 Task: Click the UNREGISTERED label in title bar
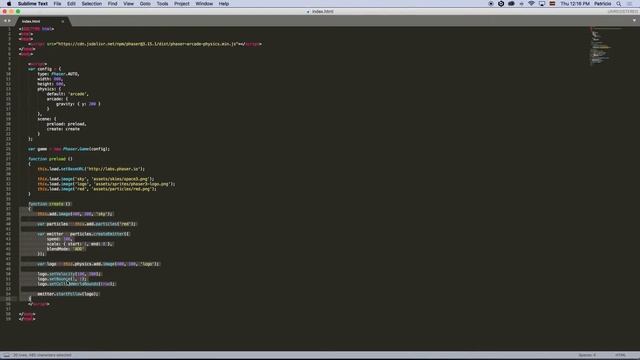click(622, 12)
